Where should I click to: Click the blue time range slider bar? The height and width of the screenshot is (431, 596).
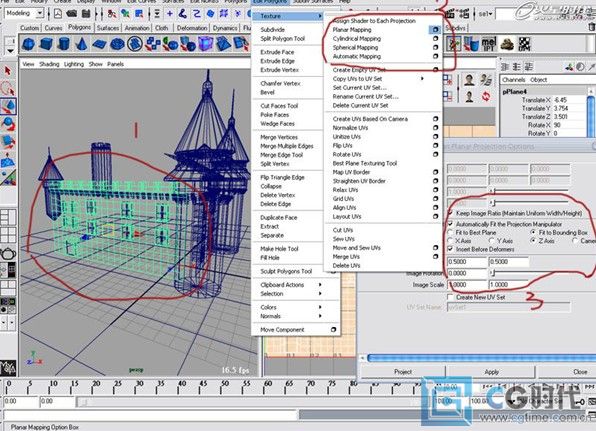(x=481, y=358)
